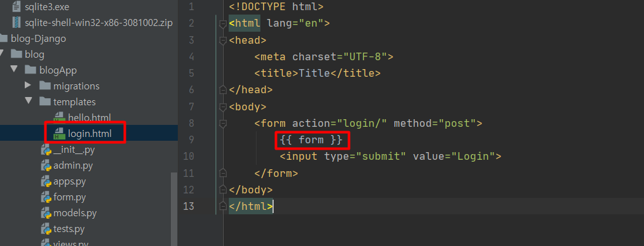This screenshot has height=246, width=644.
Task: Click the title tag text Title
Action: 314,73
